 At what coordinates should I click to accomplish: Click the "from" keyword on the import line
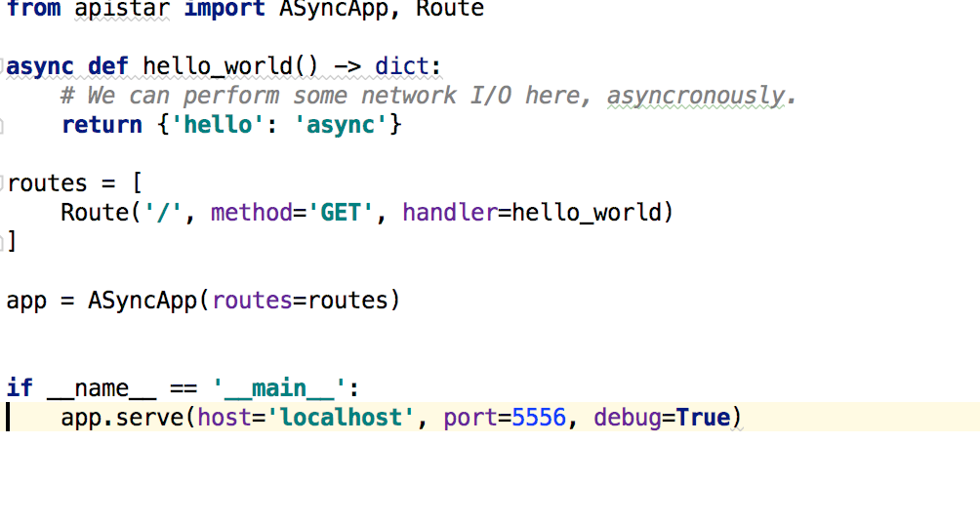[x=33, y=8]
